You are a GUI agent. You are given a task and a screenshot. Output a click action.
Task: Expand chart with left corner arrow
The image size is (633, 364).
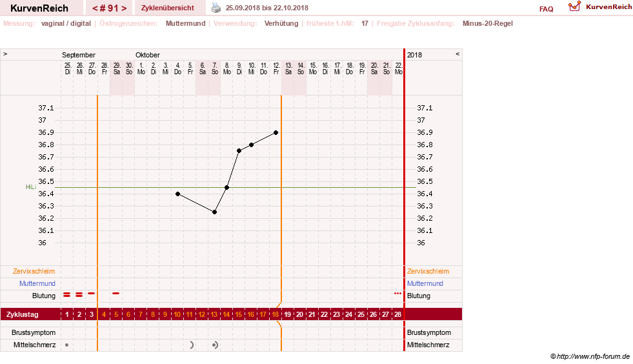(x=5, y=54)
